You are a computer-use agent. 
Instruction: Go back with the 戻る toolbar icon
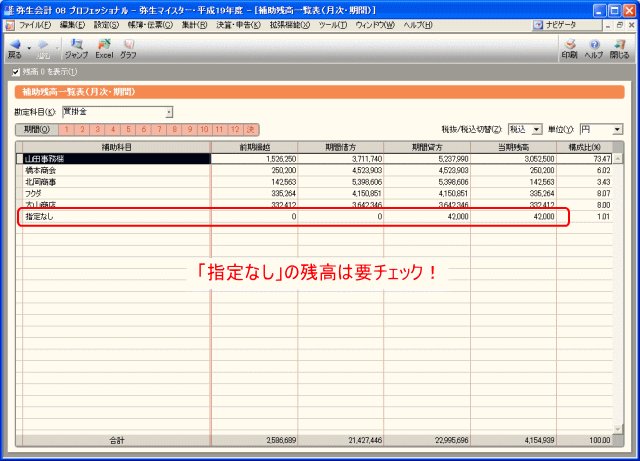coord(15,49)
